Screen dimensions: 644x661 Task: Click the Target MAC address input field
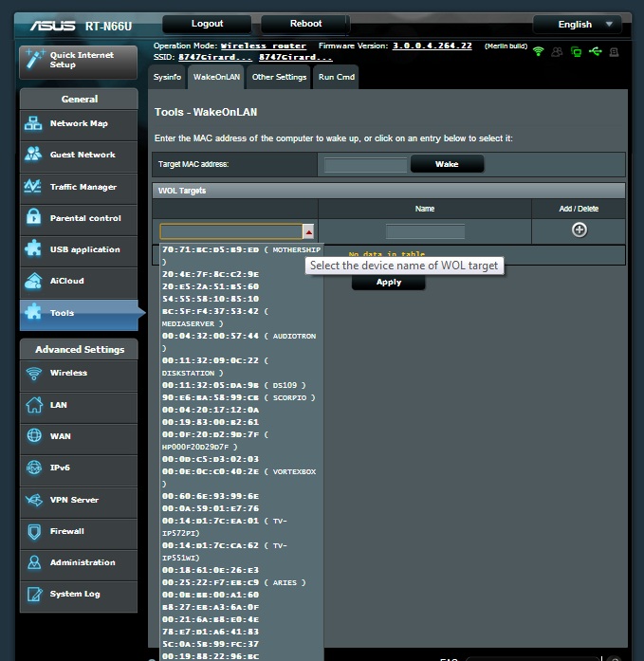tap(365, 164)
